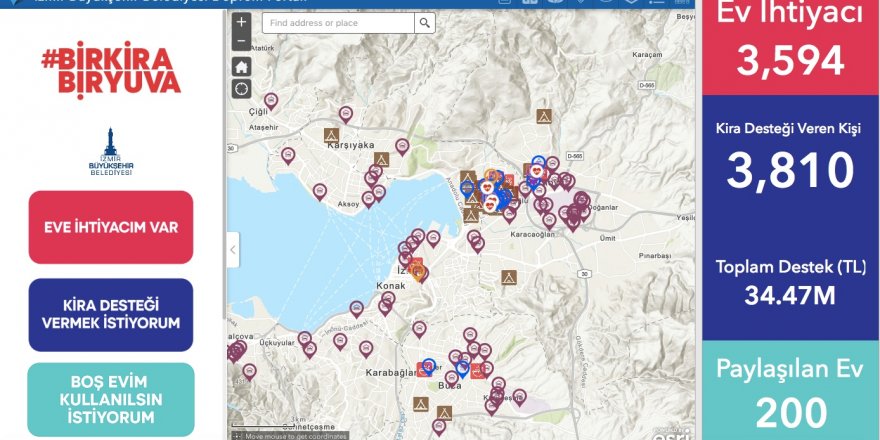Click the search magnifier icon

pyautogui.click(x=425, y=23)
